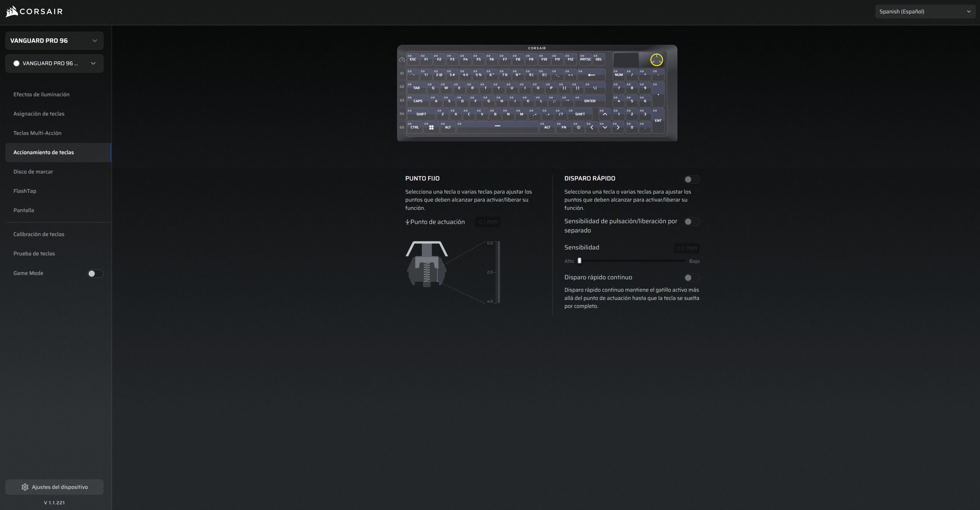The height and width of the screenshot is (510, 980).
Task: Select the left arrow key
Action: coord(591,127)
